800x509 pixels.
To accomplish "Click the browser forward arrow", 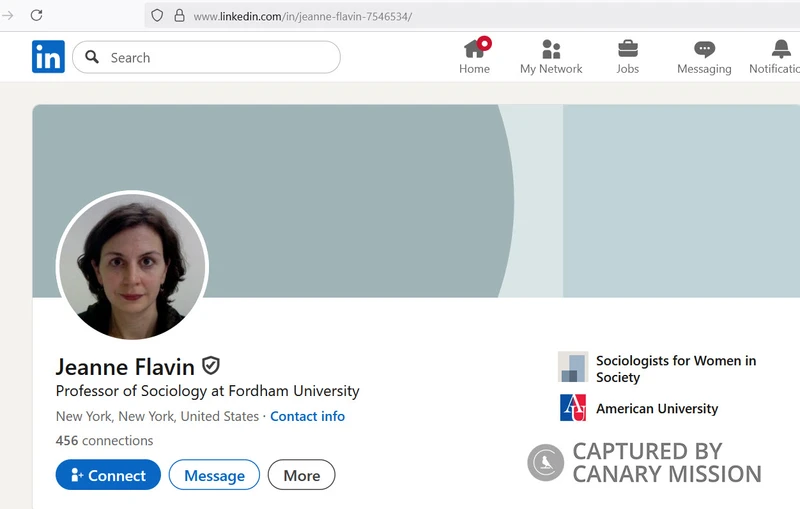I will [x=8, y=15].
